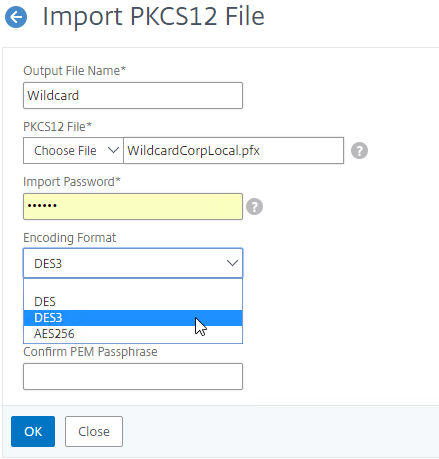Click the Encoding Format dropdown arrow
Image resolution: width=439 pixels, height=459 pixels.
[232, 263]
